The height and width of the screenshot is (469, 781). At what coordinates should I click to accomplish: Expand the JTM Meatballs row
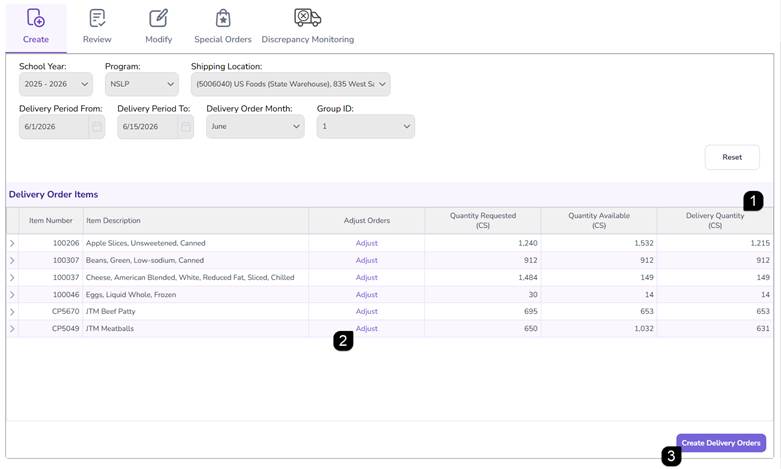pos(12,329)
